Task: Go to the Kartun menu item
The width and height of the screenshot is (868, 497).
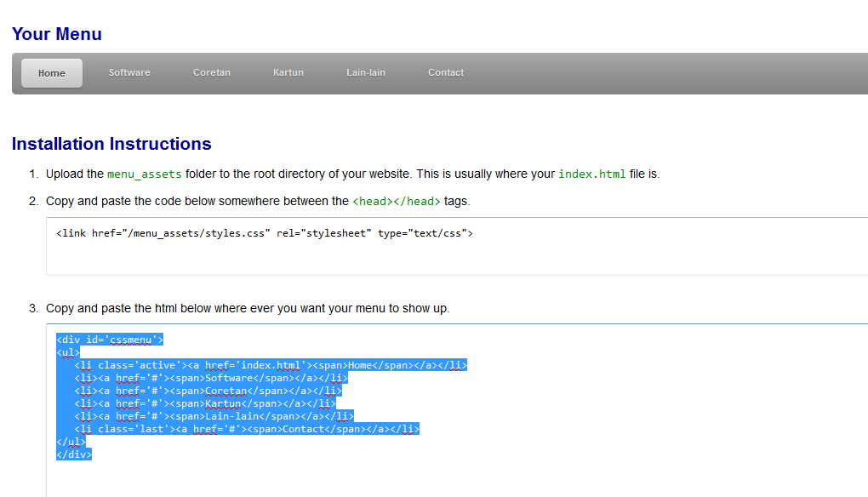Action: pyautogui.click(x=288, y=73)
